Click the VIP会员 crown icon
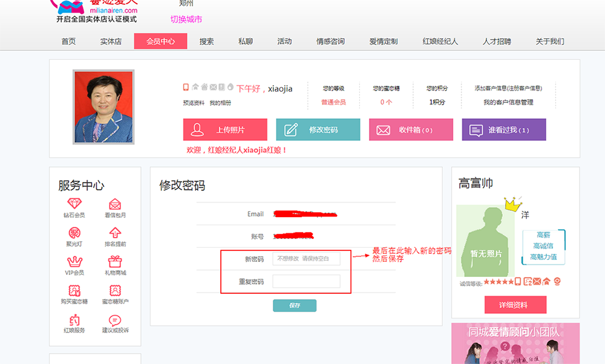The width and height of the screenshot is (605, 364). pyautogui.click(x=74, y=261)
